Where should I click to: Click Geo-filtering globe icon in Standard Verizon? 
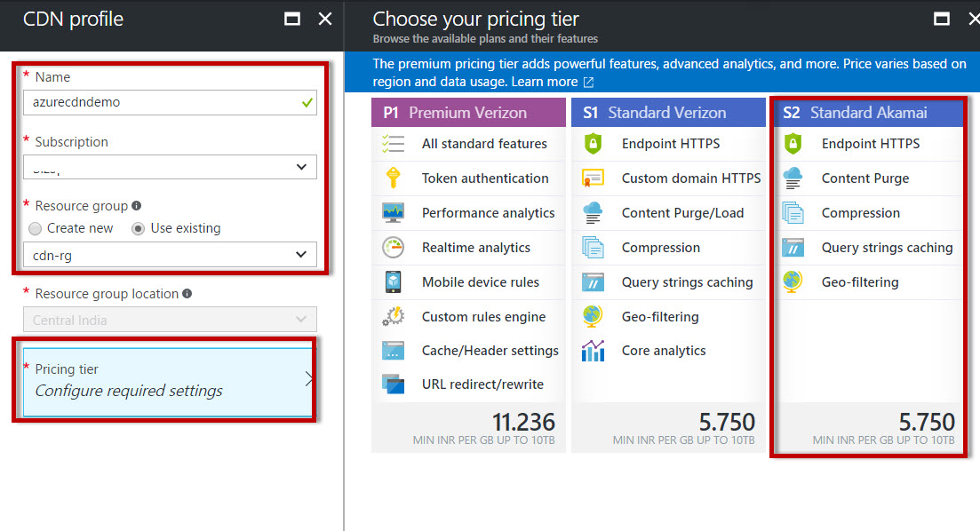coord(593,317)
